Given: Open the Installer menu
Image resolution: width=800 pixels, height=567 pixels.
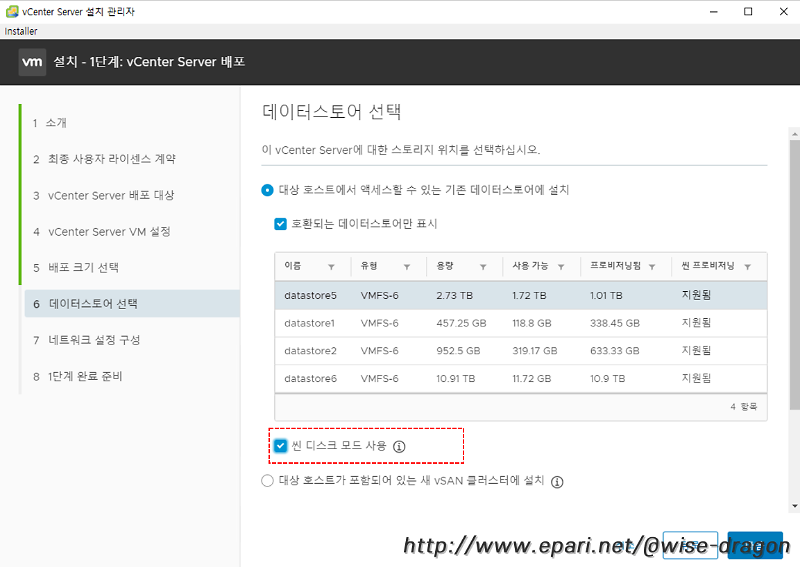Looking at the screenshot, I should pyautogui.click(x=21, y=31).
